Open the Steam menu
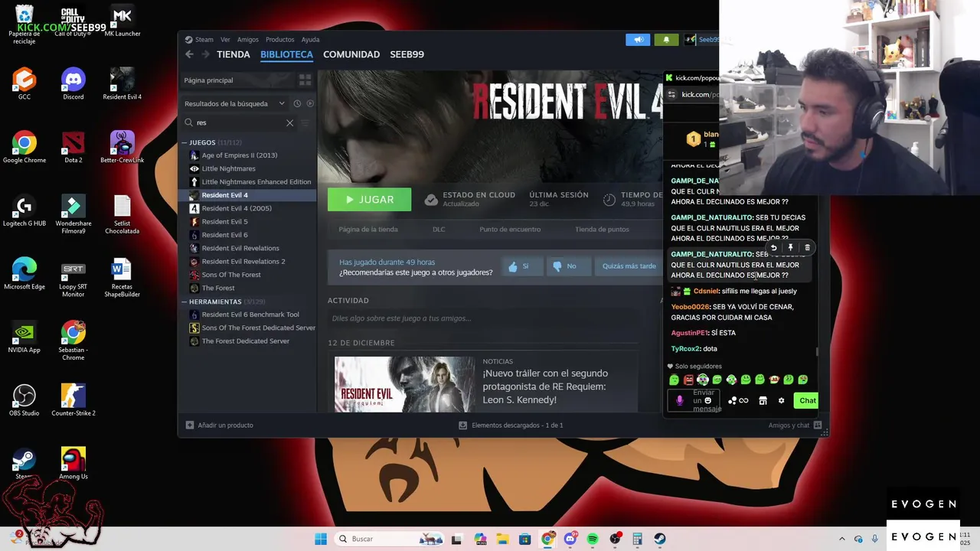980x551 pixels. pyautogui.click(x=200, y=40)
